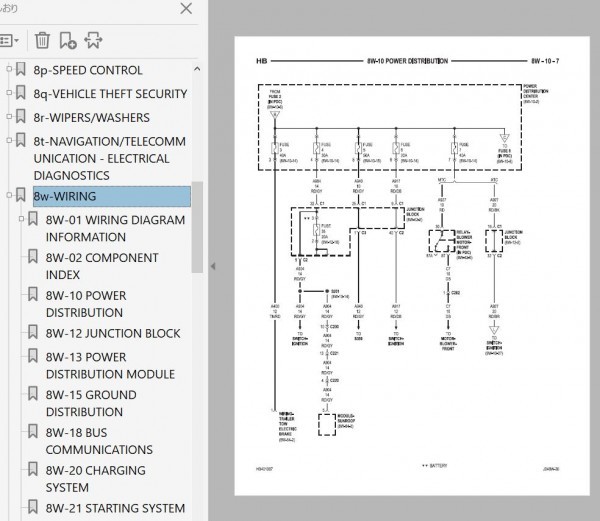Viewport: 600px width, 521px height.
Task: Open 8W-02 COMPONENT INDEX bookmark
Action: [102, 266]
